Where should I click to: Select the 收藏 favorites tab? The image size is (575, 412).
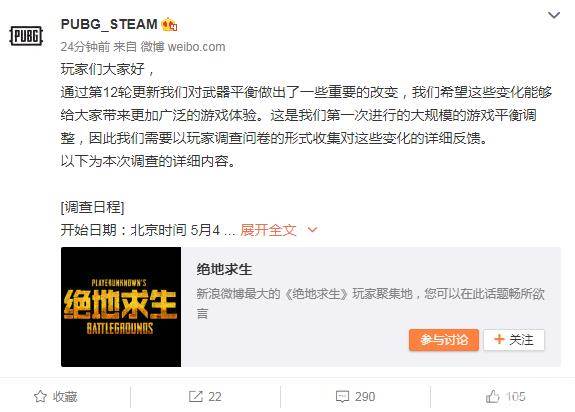tap(55, 397)
